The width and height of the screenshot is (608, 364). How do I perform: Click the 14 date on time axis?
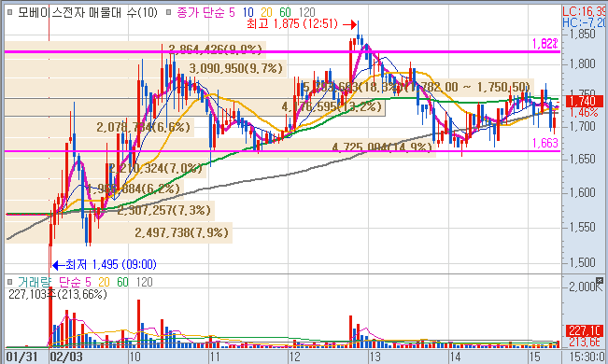pyautogui.click(x=455, y=357)
